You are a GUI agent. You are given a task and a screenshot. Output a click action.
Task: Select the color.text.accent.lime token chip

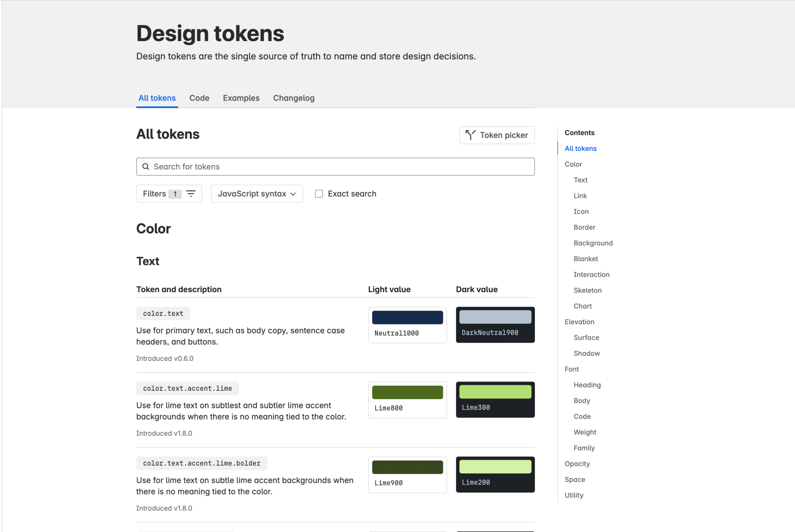pos(187,388)
